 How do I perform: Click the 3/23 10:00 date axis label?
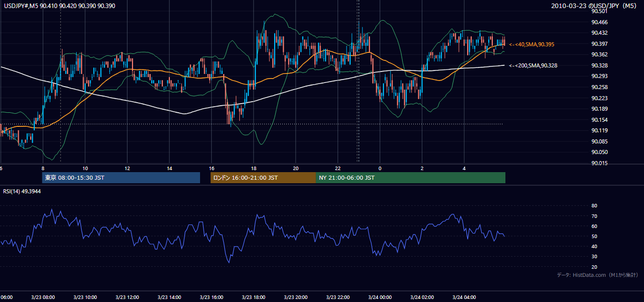point(85,297)
